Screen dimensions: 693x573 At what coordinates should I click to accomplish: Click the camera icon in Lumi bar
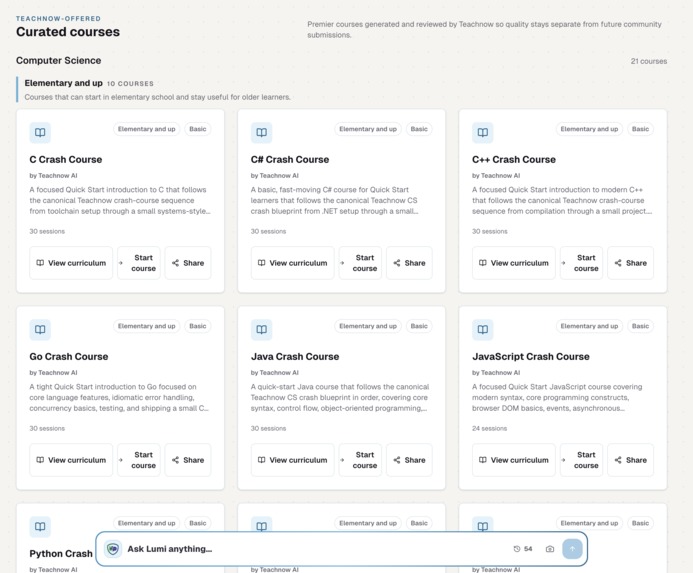[550, 549]
